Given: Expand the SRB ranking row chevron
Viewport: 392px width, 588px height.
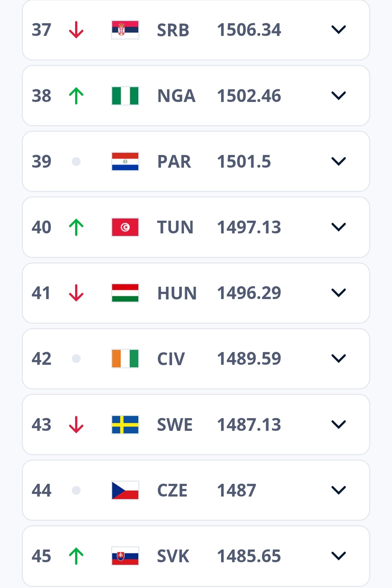Looking at the screenshot, I should click(338, 30).
